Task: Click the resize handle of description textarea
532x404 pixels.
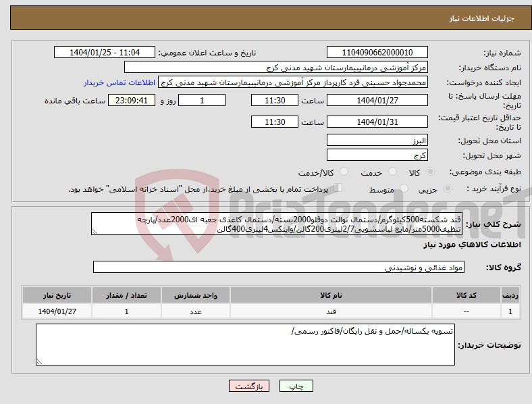Action: [95, 232]
